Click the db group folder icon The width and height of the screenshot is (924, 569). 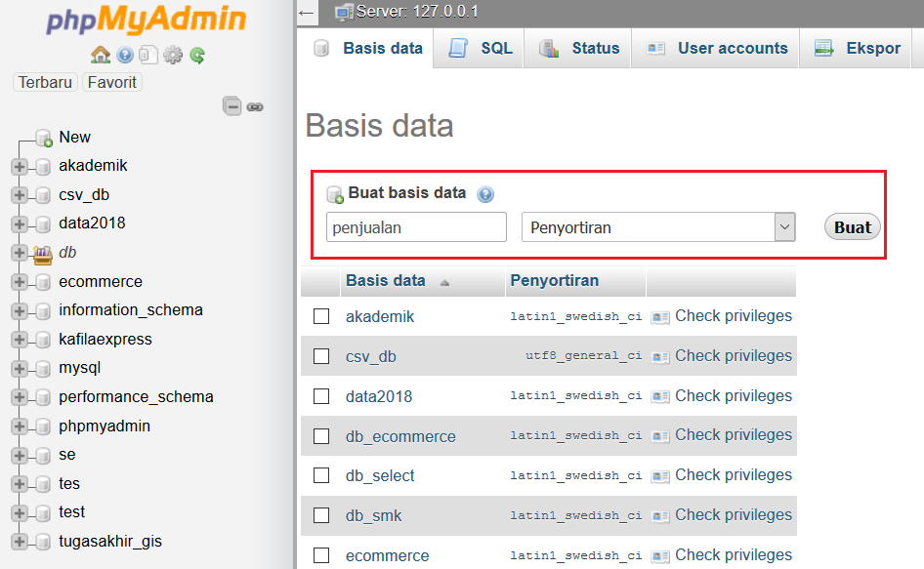click(x=42, y=254)
